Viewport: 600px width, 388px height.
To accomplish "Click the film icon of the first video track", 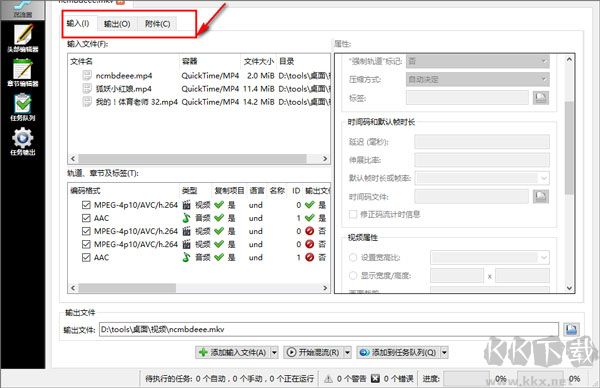I will point(186,205).
